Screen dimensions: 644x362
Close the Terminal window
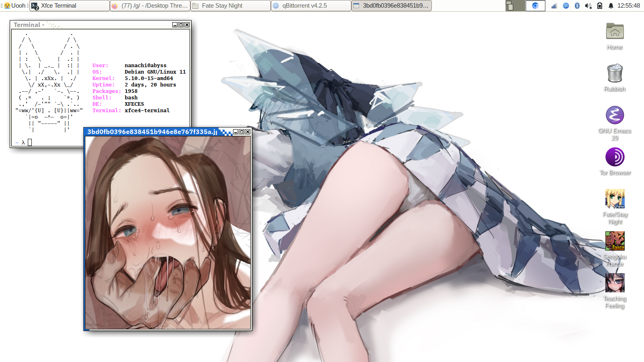click(x=187, y=25)
